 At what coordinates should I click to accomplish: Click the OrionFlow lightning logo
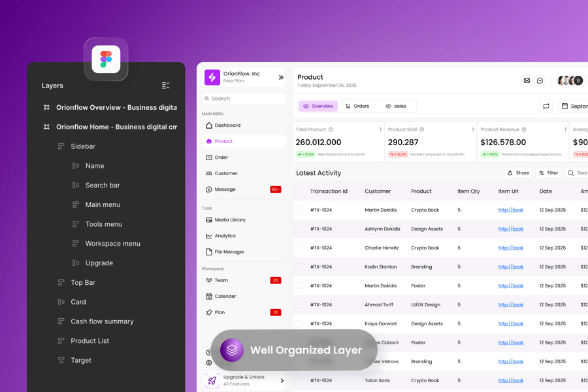(212, 77)
